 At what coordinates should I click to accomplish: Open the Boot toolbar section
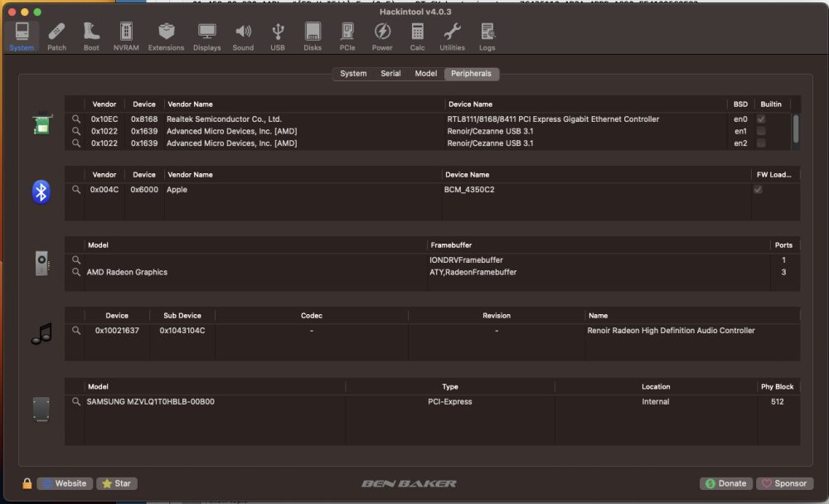[x=91, y=36]
